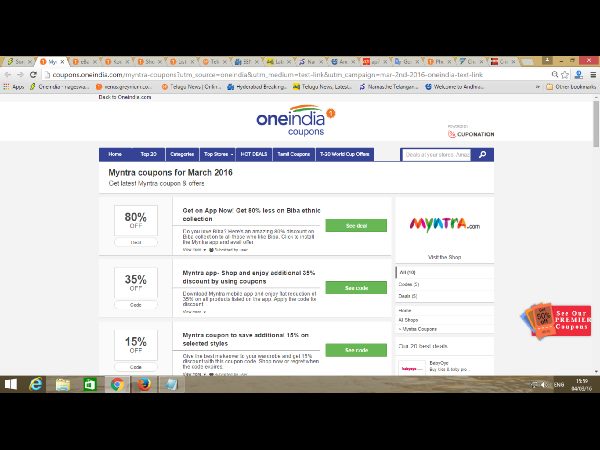The image size is (600, 450).
Task: Click See code for 15% off coupon
Action: tap(356, 350)
